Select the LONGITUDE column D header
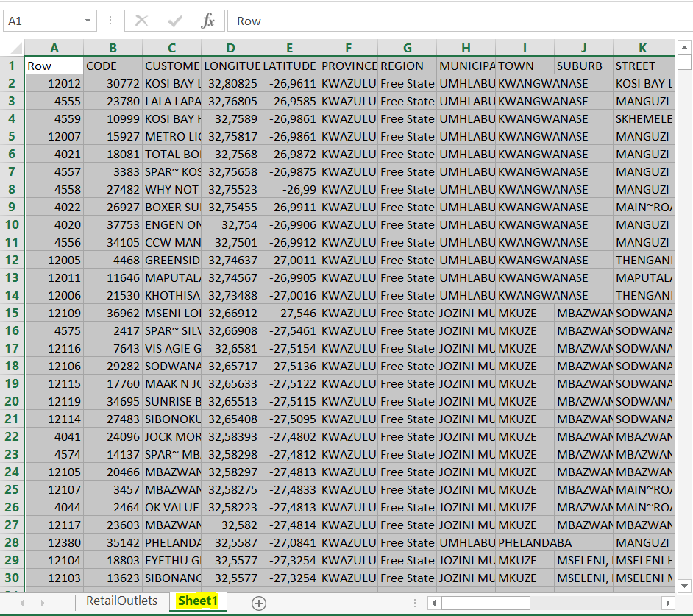The image size is (693, 616). (x=230, y=48)
